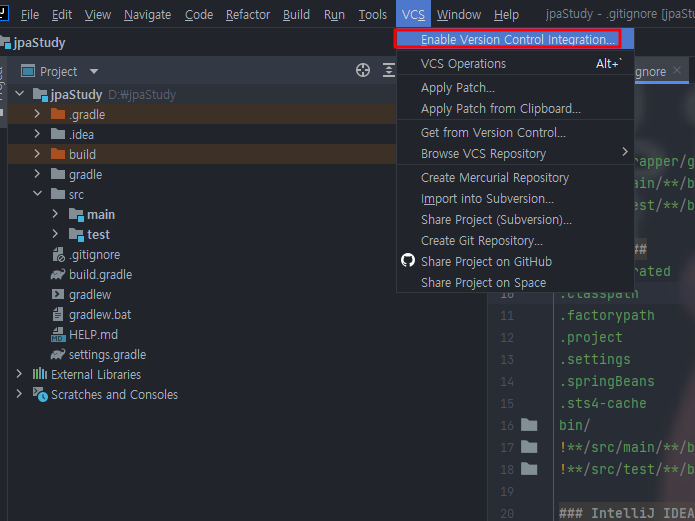The image size is (695, 521).
Task: Select Import into Subversion
Action: pyautogui.click(x=515, y=199)
